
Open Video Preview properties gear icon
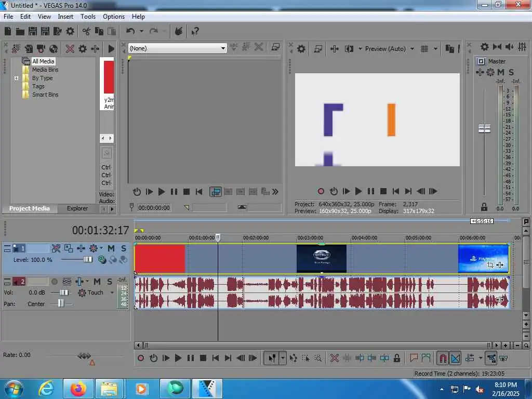(301, 49)
